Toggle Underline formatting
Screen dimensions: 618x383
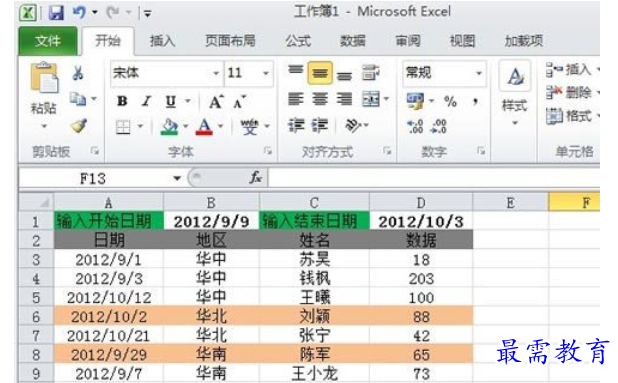[170, 101]
